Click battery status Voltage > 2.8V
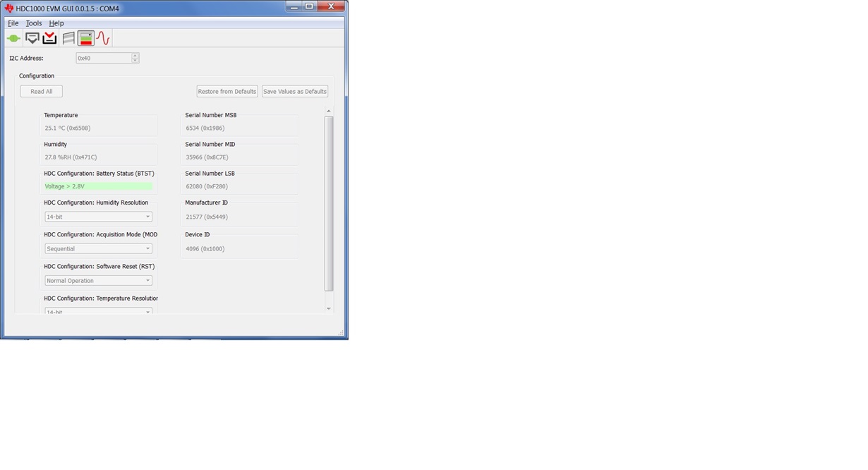Image resolution: width=868 pixels, height=470 pixels. pyautogui.click(x=98, y=186)
